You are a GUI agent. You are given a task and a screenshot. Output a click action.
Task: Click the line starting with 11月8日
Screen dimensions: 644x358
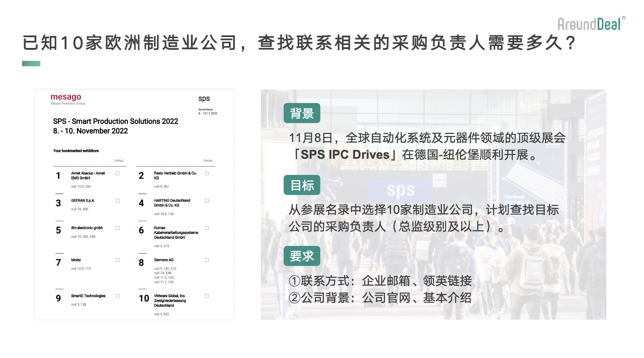[x=427, y=138]
